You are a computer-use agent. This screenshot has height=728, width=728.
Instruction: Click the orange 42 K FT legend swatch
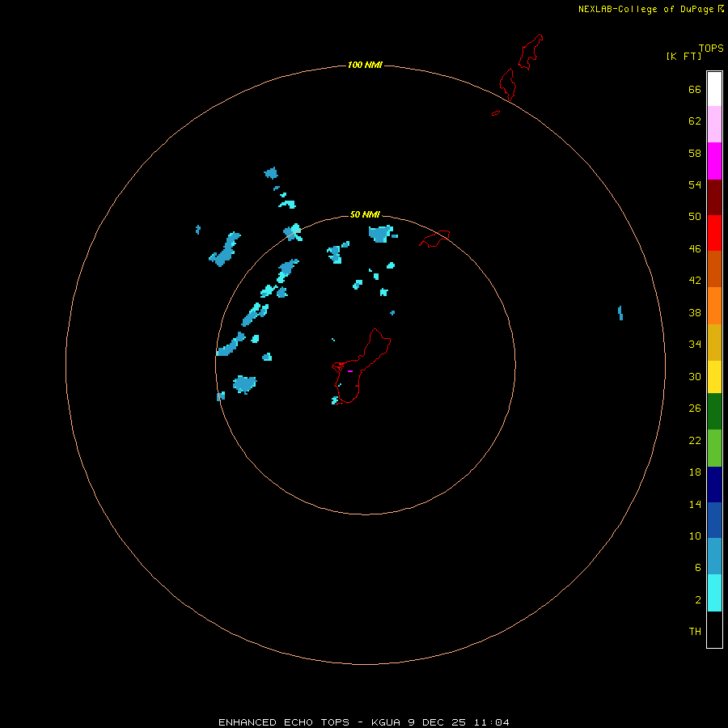point(714,306)
